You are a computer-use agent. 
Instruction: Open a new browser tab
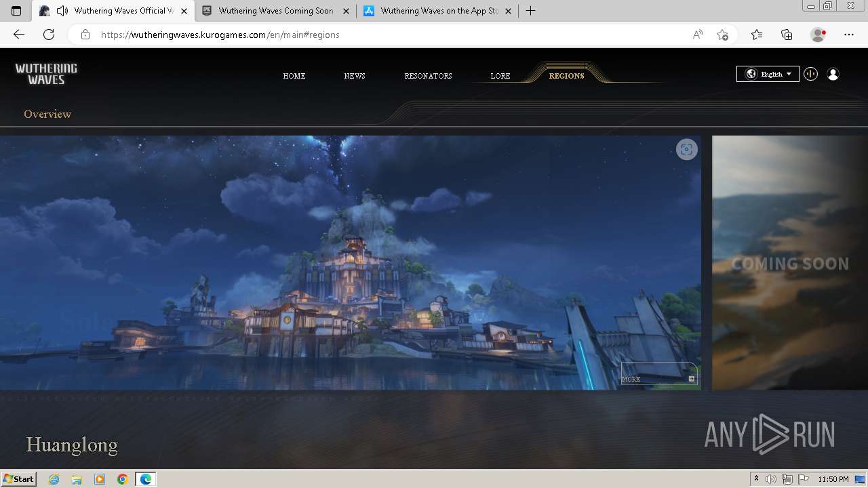(530, 11)
